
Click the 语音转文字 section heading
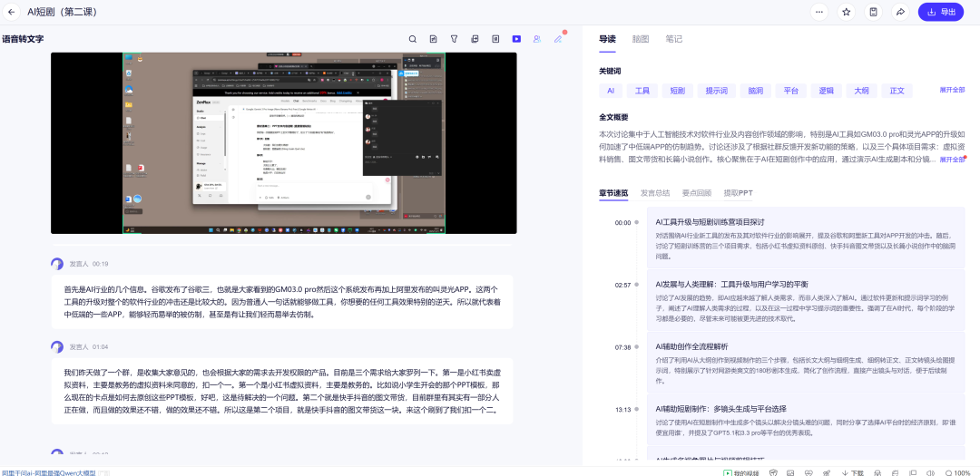[x=23, y=39]
